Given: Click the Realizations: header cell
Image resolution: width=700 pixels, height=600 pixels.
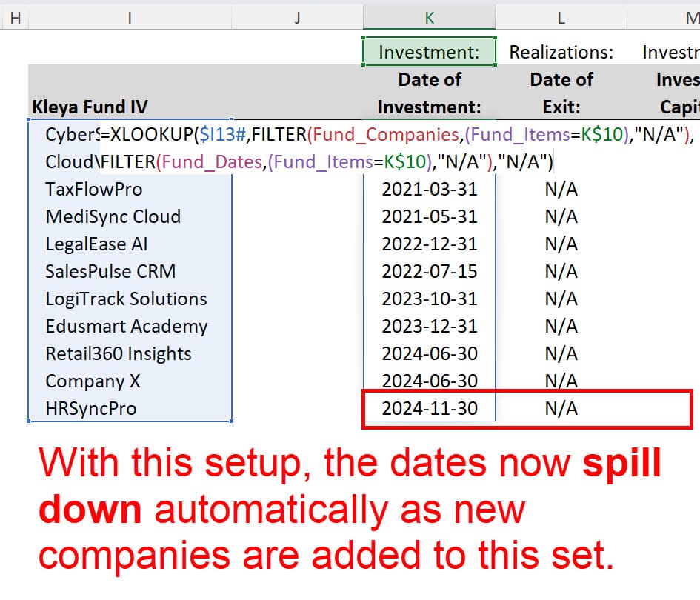Looking at the screenshot, I should click(x=561, y=52).
